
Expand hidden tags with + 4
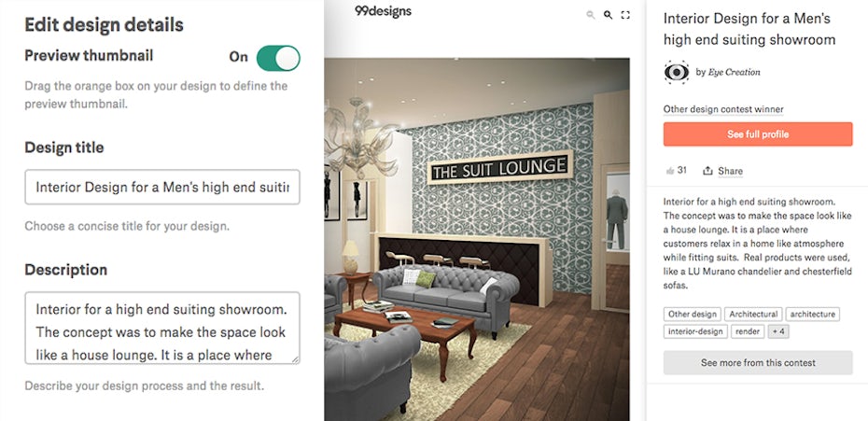779,331
